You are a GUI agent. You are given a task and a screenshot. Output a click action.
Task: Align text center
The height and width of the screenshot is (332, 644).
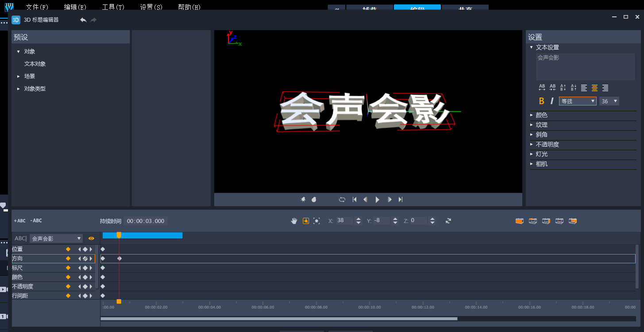(x=595, y=88)
